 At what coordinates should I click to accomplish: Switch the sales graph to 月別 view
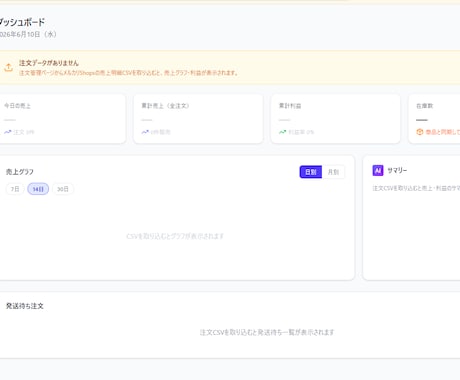333,172
